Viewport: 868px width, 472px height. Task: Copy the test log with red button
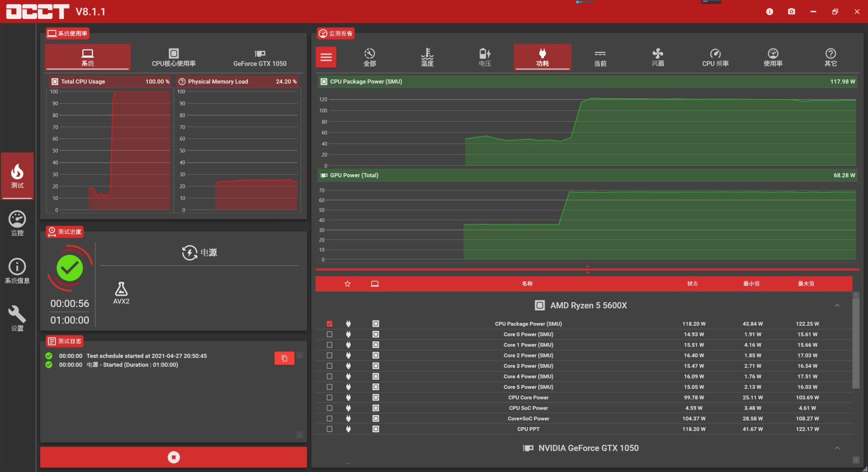pos(284,358)
